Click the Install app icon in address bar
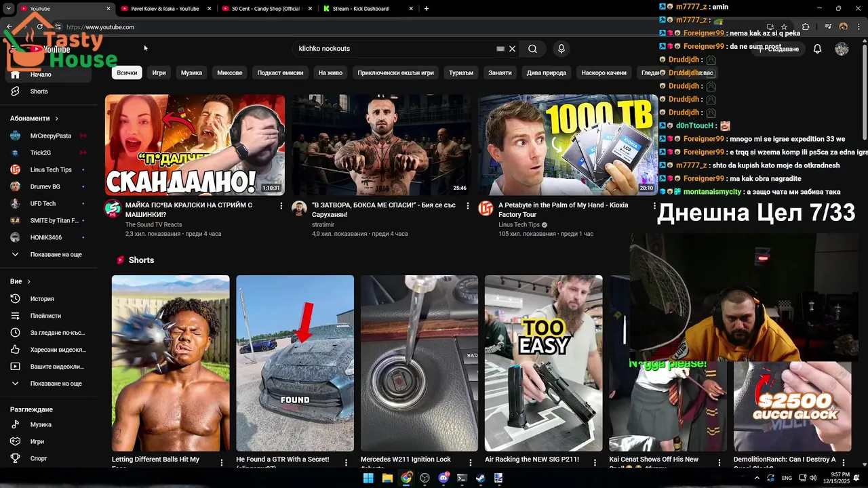This screenshot has width=868, height=488. 770,27
